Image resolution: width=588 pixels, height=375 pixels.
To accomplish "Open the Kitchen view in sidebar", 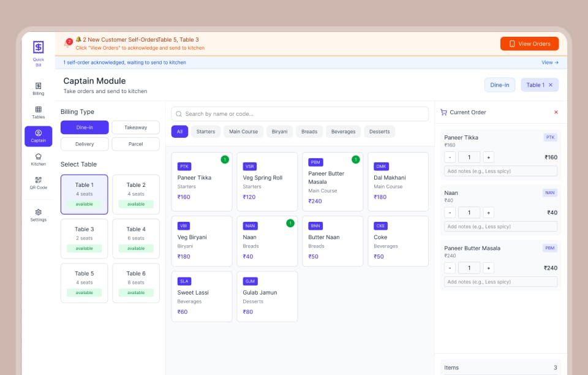I will coord(38,160).
